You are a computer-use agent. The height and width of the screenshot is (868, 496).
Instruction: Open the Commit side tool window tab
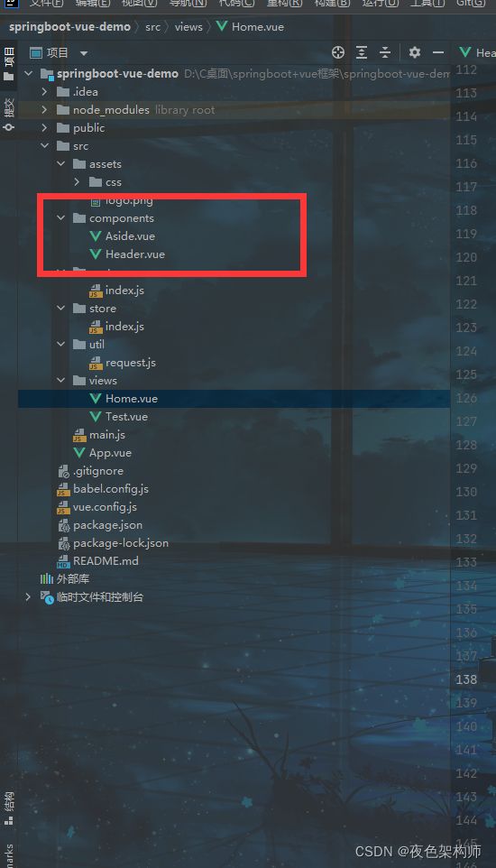(9, 115)
